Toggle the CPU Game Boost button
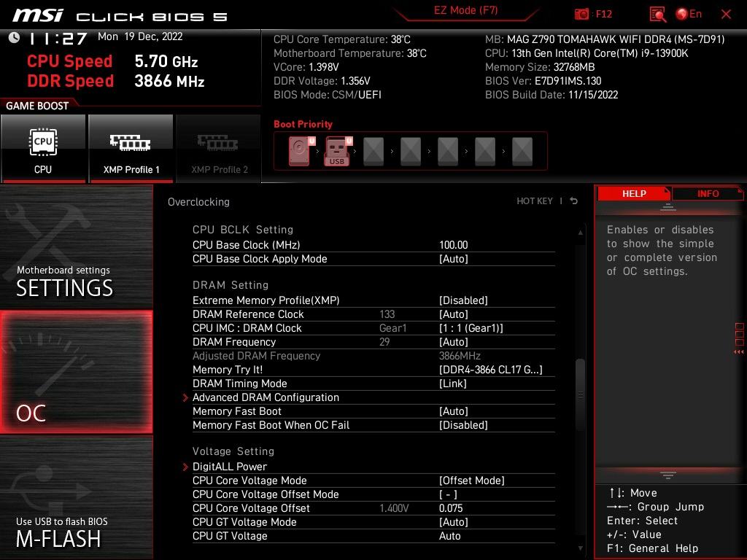 [43, 148]
